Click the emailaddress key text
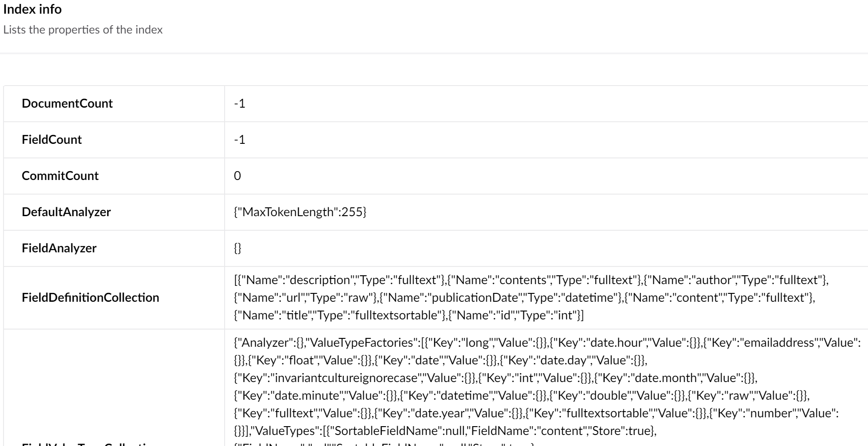 point(779,342)
